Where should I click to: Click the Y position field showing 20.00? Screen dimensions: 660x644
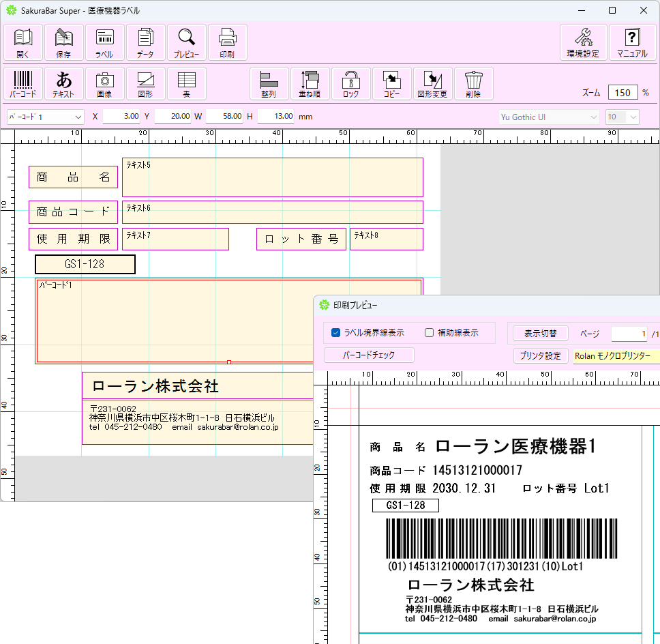point(173,116)
